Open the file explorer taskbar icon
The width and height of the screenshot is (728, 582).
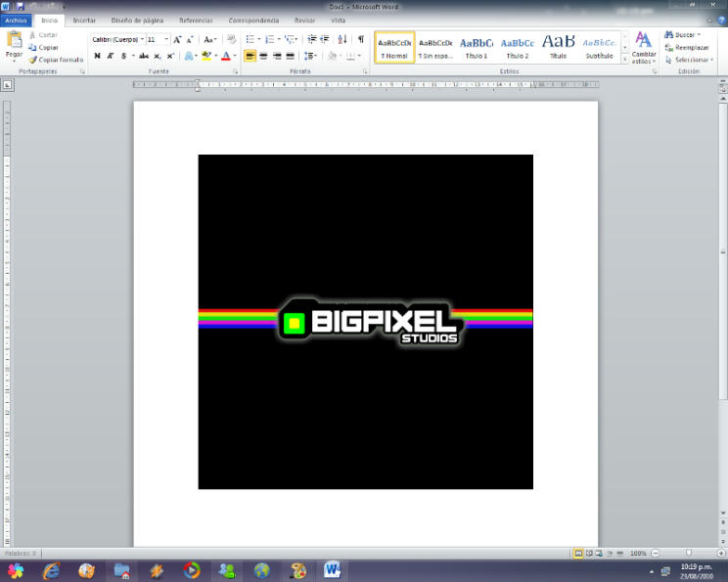pyautogui.click(x=122, y=570)
